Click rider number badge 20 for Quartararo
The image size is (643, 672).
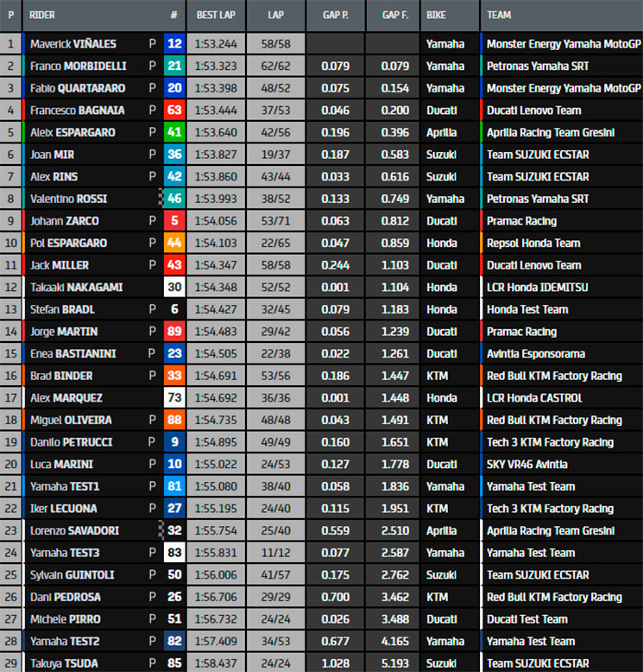click(174, 88)
